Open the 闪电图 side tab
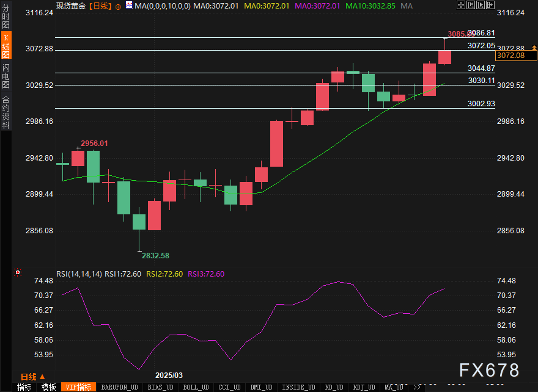Screen dimensions: 538x392 (6, 76)
